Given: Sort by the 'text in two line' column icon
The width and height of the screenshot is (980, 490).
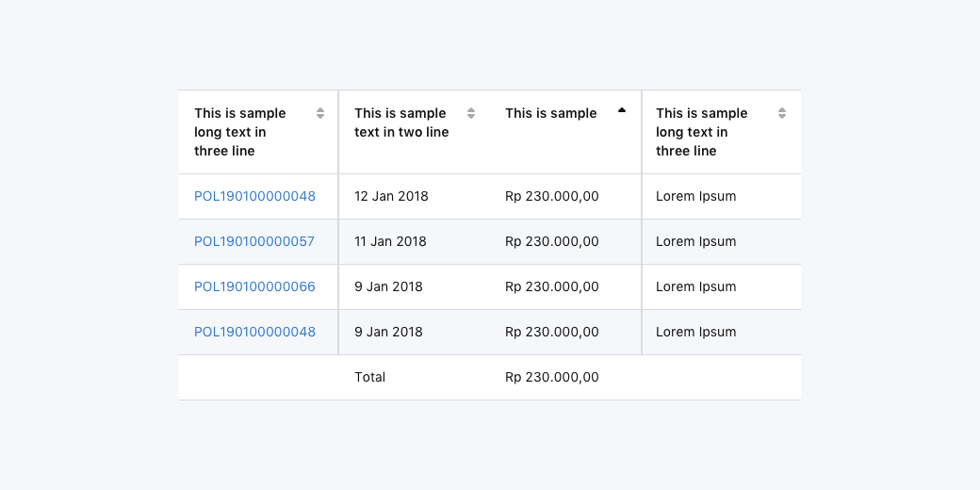Looking at the screenshot, I should [x=471, y=113].
